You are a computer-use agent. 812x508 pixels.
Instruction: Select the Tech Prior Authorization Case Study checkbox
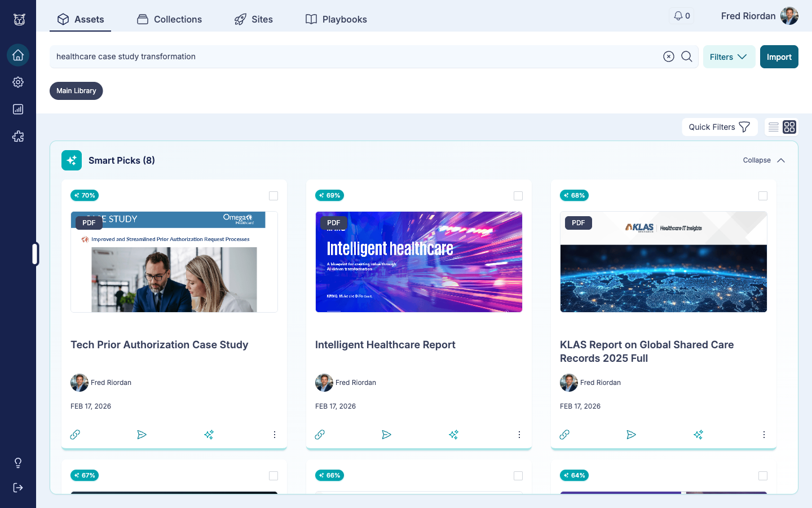tap(273, 196)
